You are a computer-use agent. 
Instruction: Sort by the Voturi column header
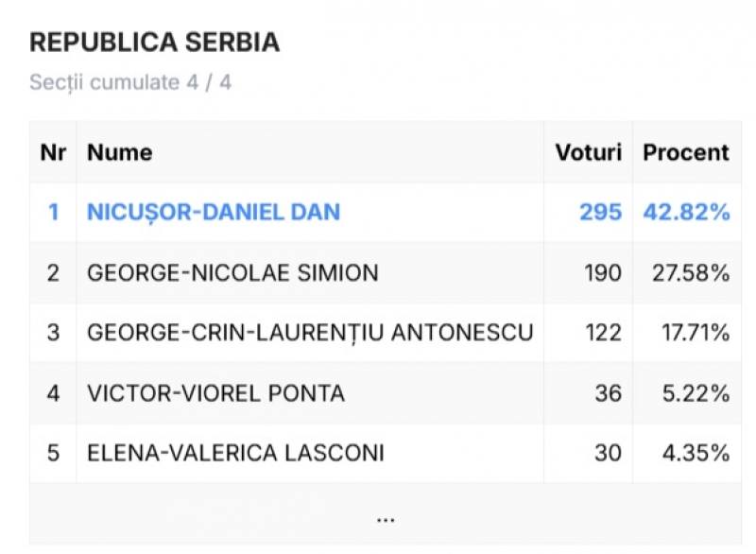tap(588, 152)
